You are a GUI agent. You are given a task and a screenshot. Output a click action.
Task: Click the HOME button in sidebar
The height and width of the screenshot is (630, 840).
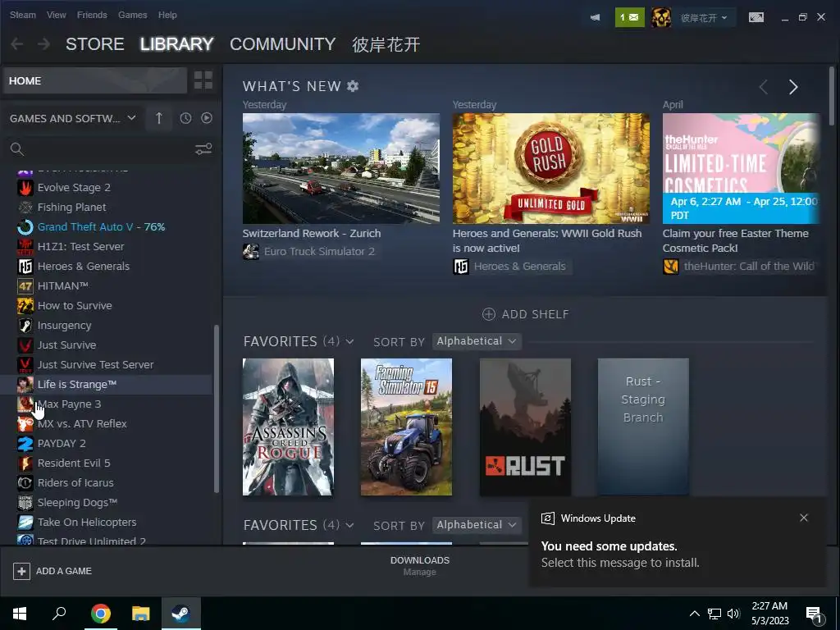(95, 80)
